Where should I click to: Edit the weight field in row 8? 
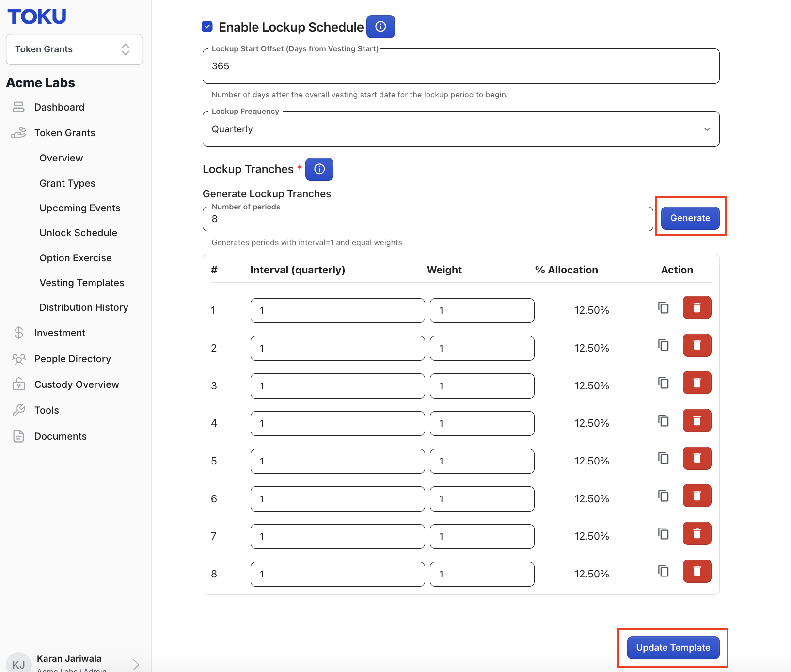point(482,574)
